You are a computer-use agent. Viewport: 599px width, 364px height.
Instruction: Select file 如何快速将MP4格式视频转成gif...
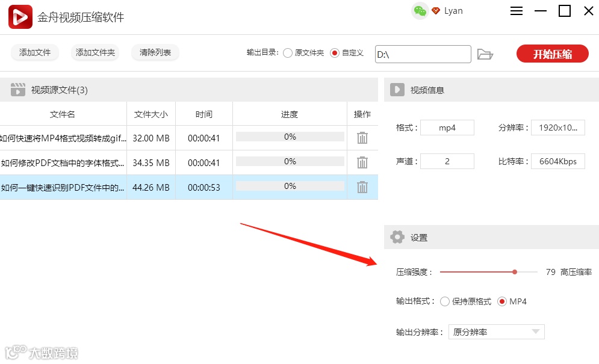pyautogui.click(x=63, y=138)
